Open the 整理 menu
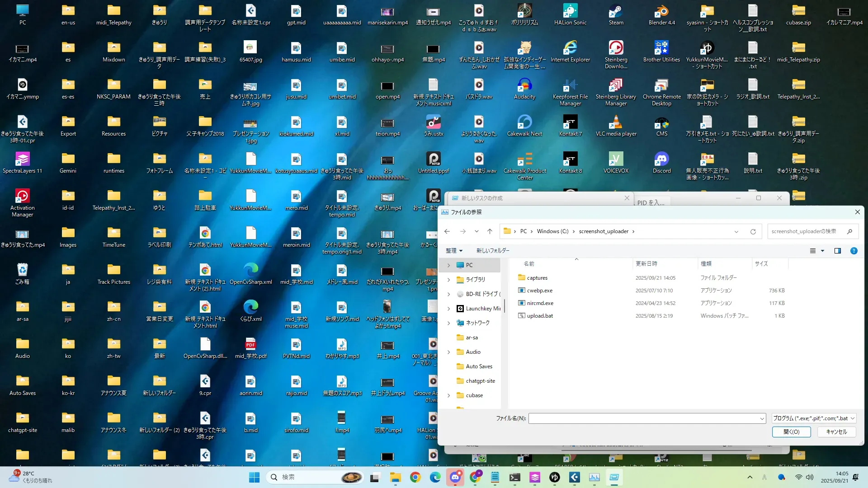This screenshot has height=488, width=868. 454,251
